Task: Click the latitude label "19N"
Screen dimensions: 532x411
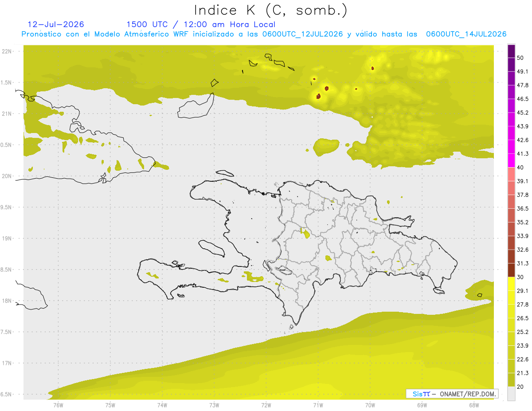Action: (7, 239)
